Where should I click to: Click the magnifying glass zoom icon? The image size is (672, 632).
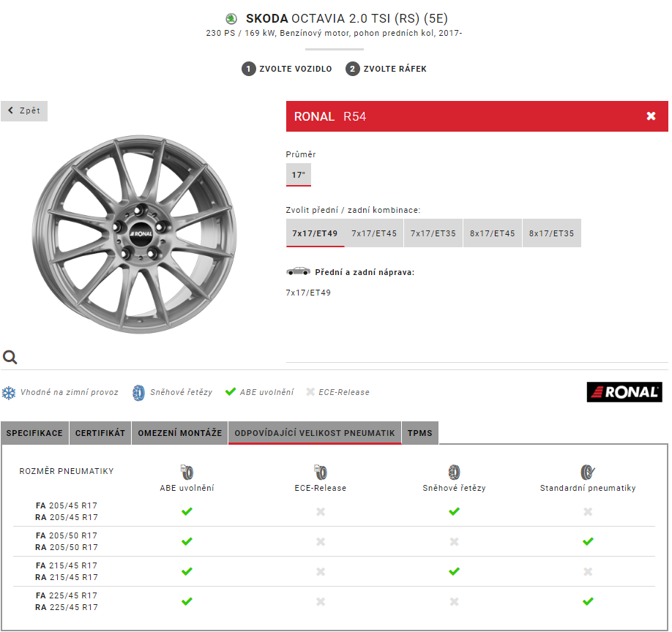10,357
